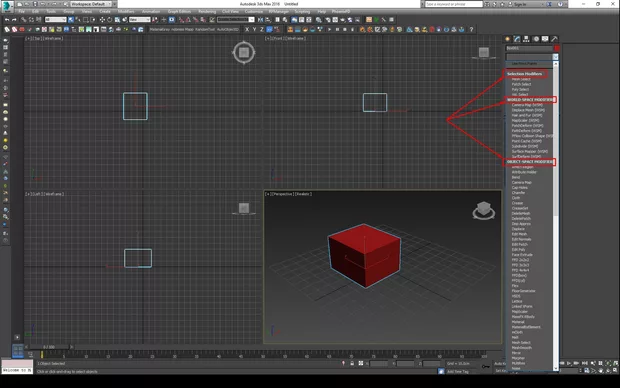Click the Select Object arrow tool
The height and width of the screenshot is (388, 620).
71,19
